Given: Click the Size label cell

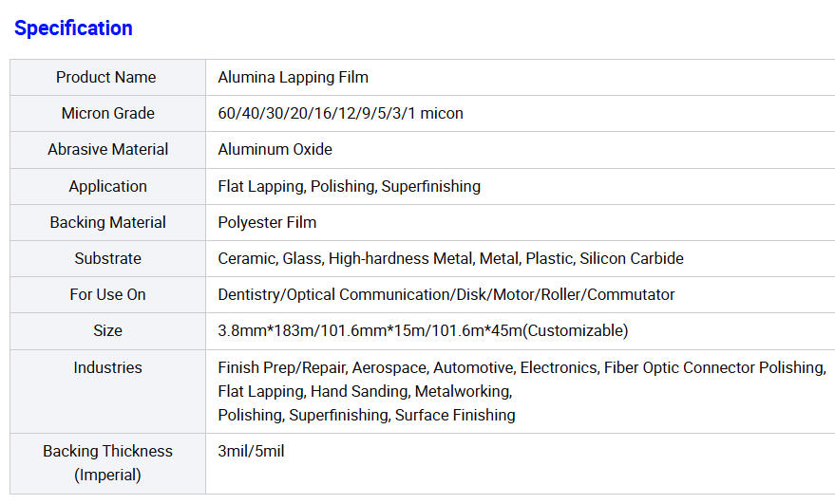Looking at the screenshot, I should click(x=107, y=330).
